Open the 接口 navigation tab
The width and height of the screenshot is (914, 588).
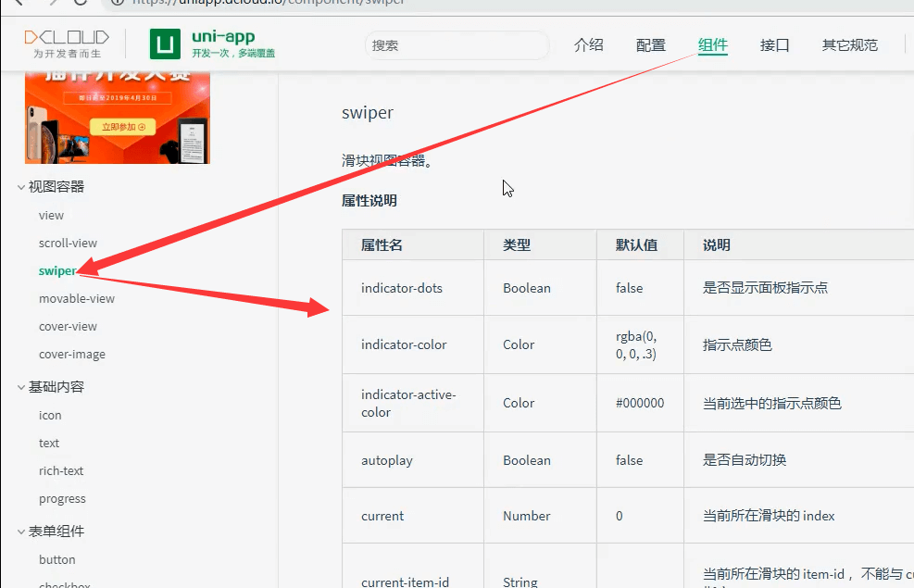pyautogui.click(x=775, y=44)
